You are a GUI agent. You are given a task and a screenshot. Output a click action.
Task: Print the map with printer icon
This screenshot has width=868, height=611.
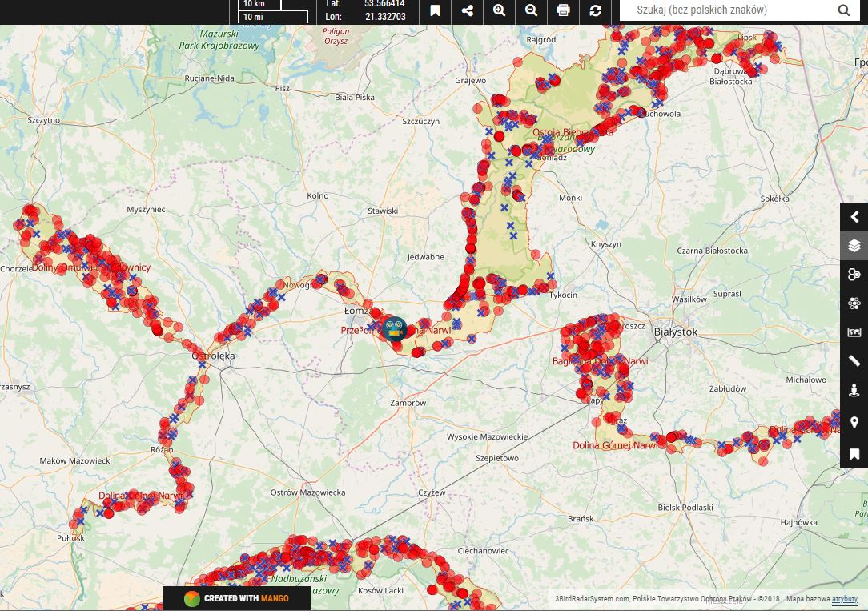tap(563, 10)
